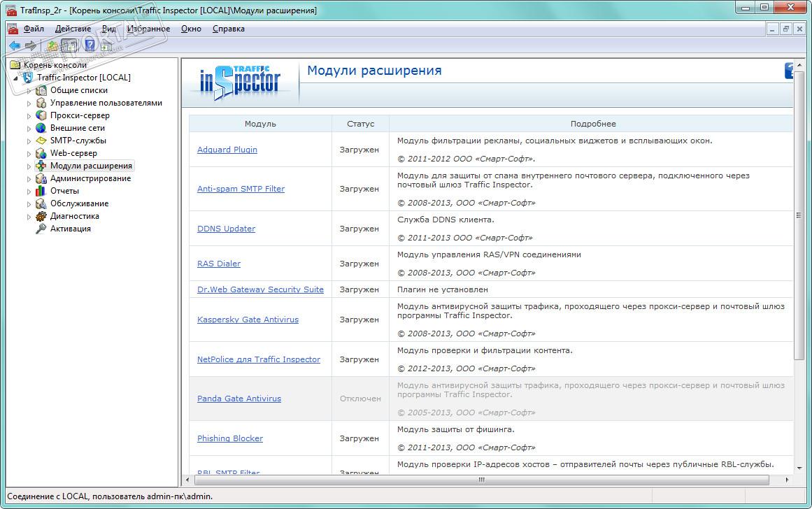812x509 pixels.
Task: Click the Phishing Blocker link
Action: 230,438
